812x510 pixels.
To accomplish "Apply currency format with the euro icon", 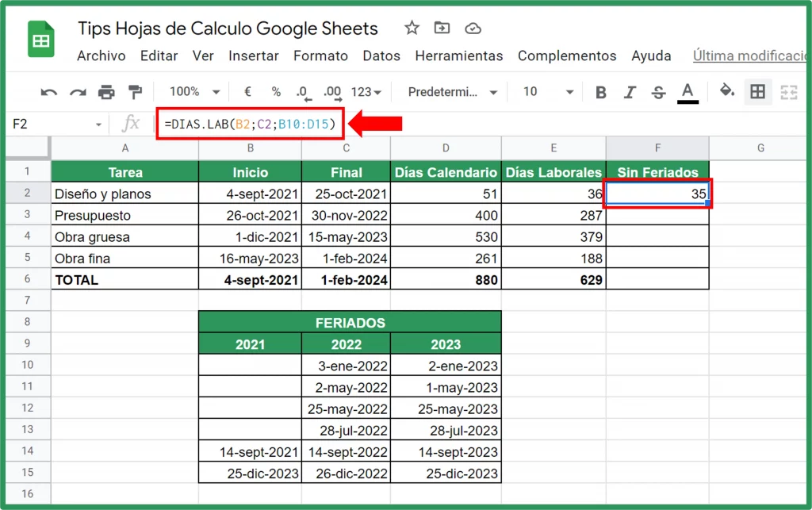I will [x=247, y=92].
